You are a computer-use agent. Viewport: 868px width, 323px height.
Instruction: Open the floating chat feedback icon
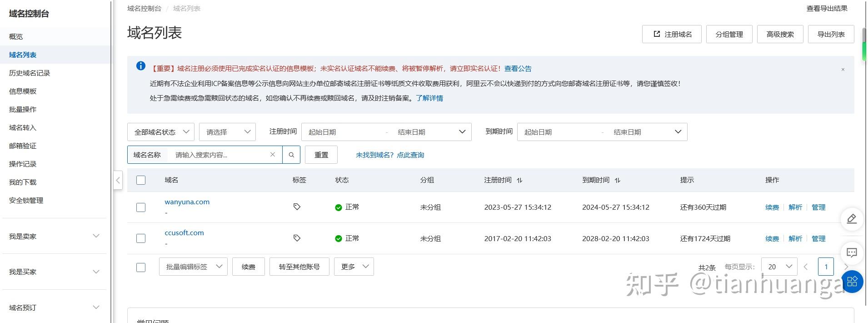[x=852, y=252]
